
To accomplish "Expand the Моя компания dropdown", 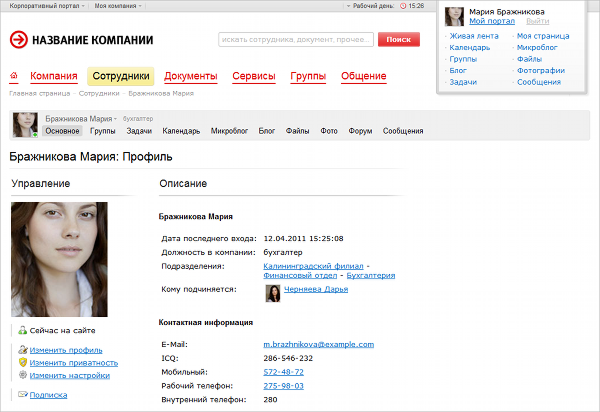I will 118,6.
